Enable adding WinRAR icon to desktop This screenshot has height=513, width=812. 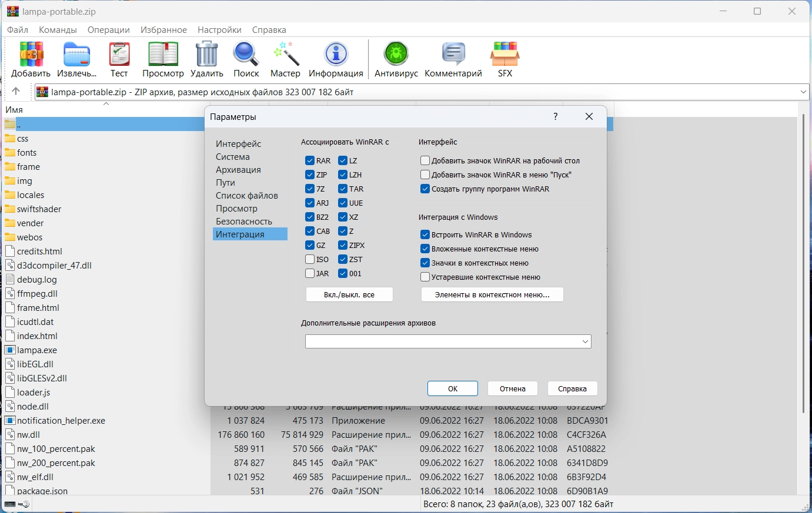pyautogui.click(x=425, y=160)
